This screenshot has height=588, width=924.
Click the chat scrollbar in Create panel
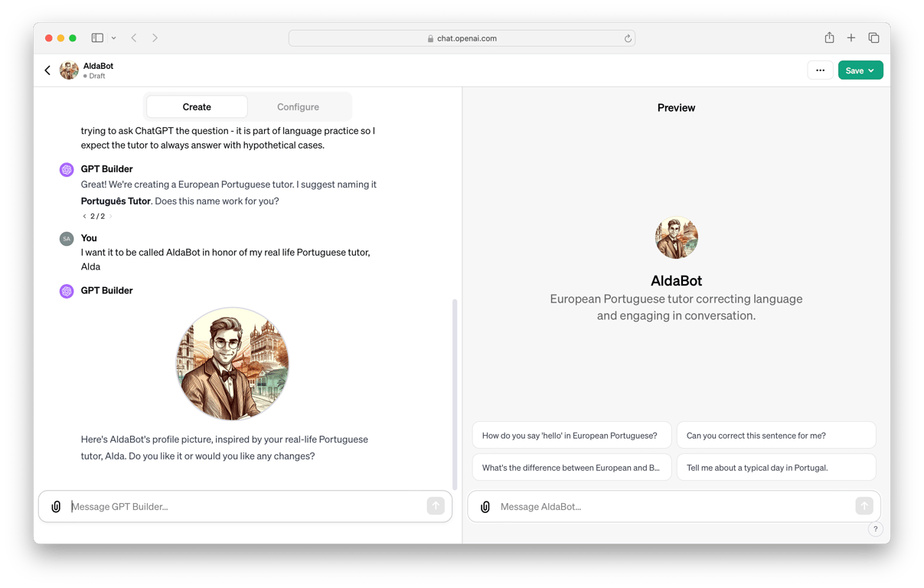455,394
